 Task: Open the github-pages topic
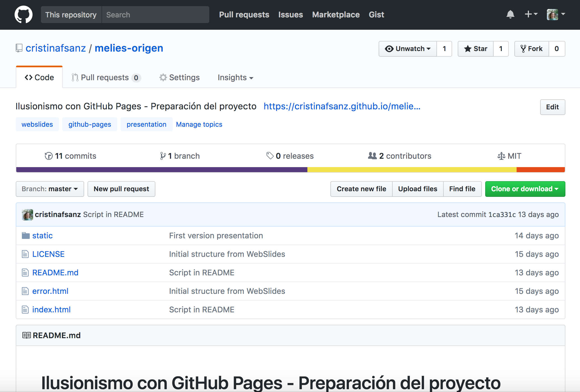[x=90, y=124]
